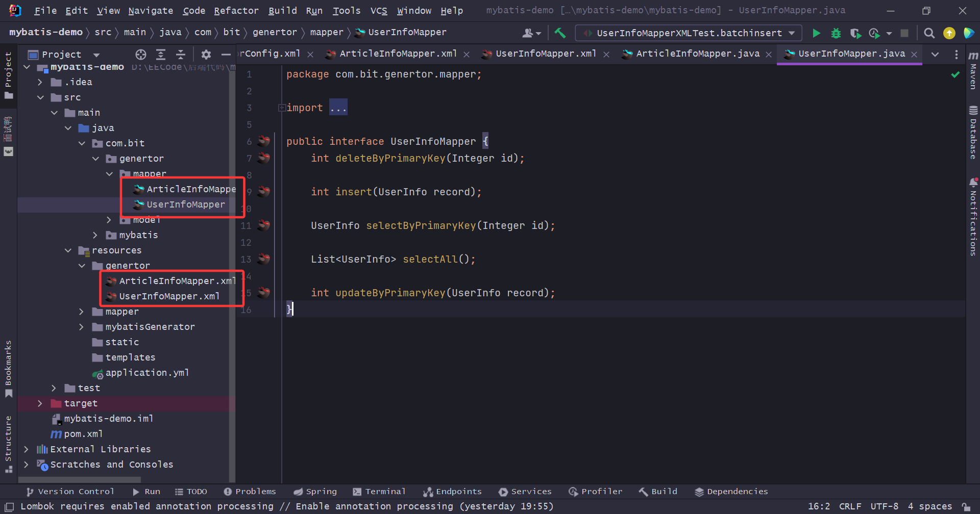980x514 pixels.
Task: Click MyBatis gutter icon on line 11
Action: [264, 225]
